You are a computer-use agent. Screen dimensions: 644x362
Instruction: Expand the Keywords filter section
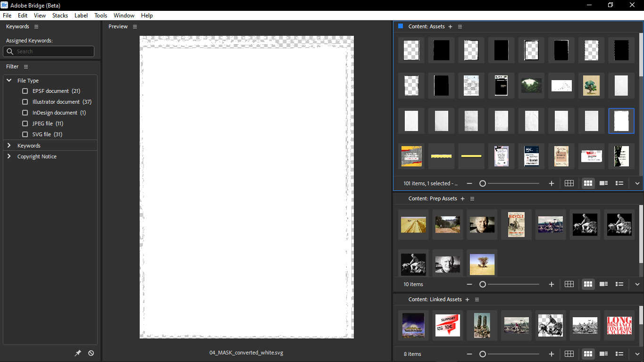tap(8, 145)
